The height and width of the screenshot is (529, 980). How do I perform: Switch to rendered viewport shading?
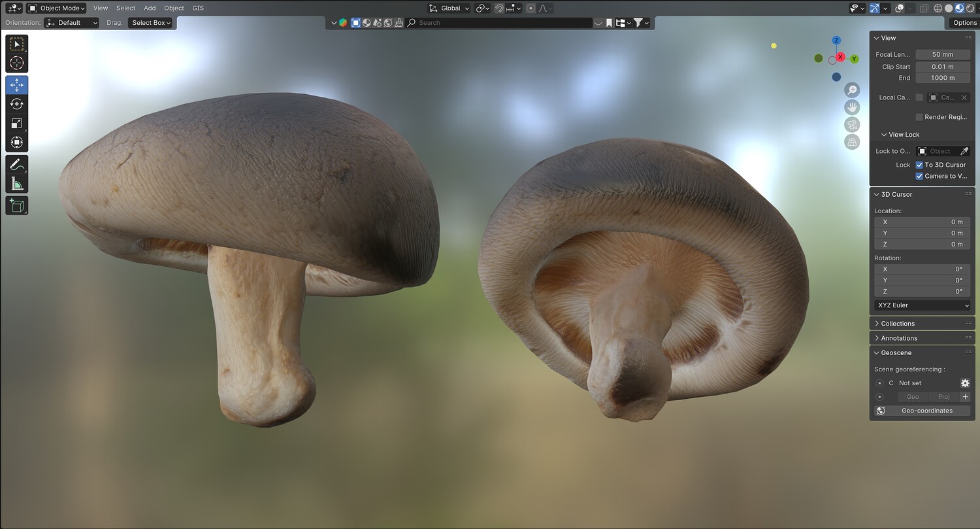point(970,9)
